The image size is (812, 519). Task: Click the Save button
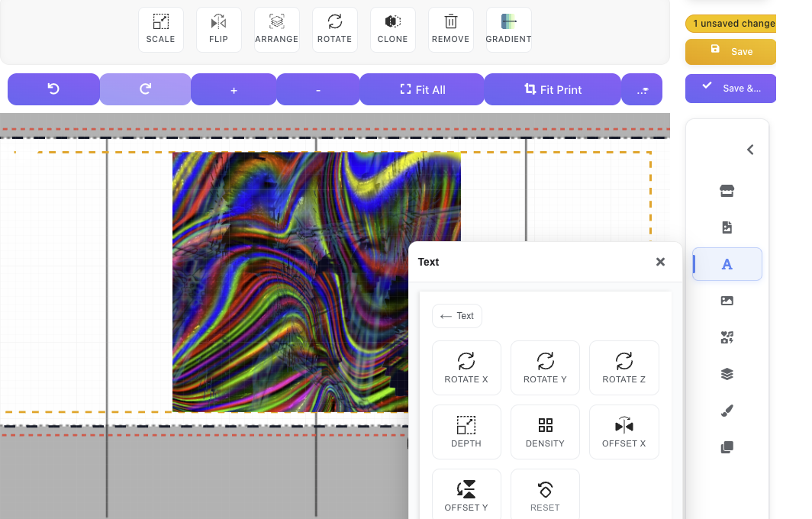(730, 52)
